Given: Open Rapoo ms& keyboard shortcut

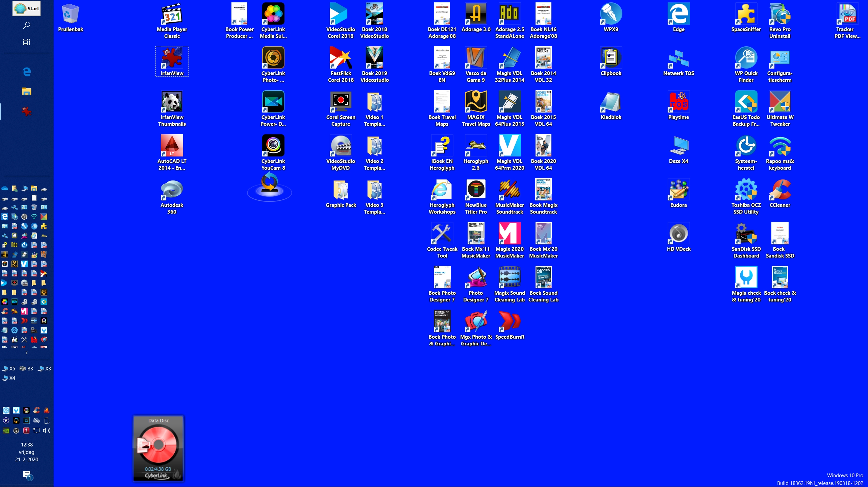Looking at the screenshot, I should click(x=780, y=153).
